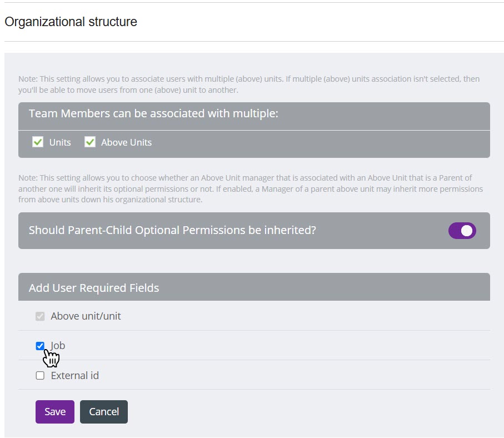This screenshot has height=438, width=504.
Task: Enable the External id required field
Action: pos(40,375)
